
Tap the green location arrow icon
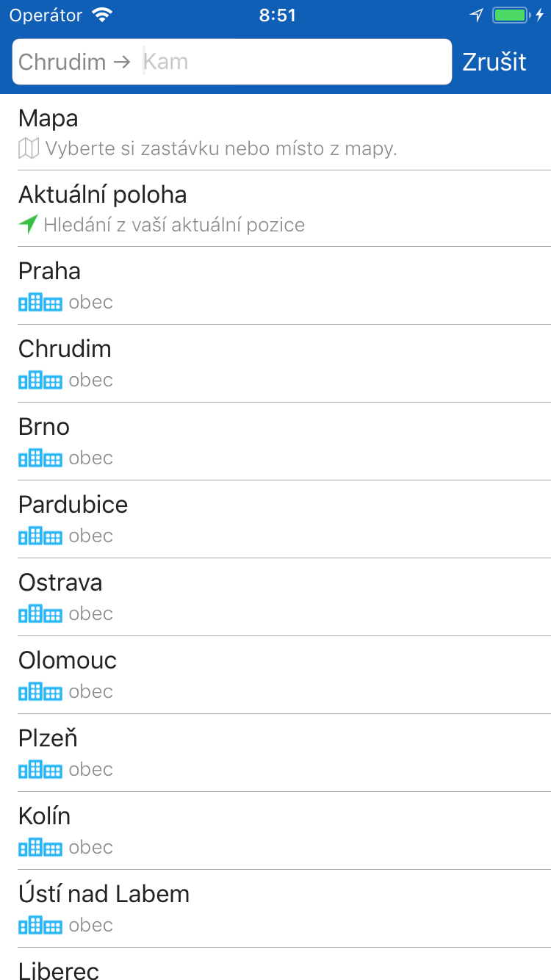coord(28,225)
